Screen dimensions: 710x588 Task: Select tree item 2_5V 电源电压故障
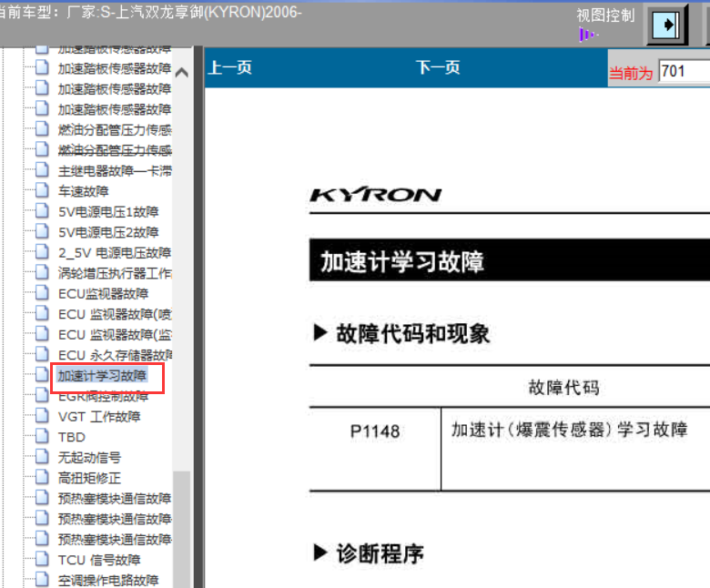(x=115, y=252)
